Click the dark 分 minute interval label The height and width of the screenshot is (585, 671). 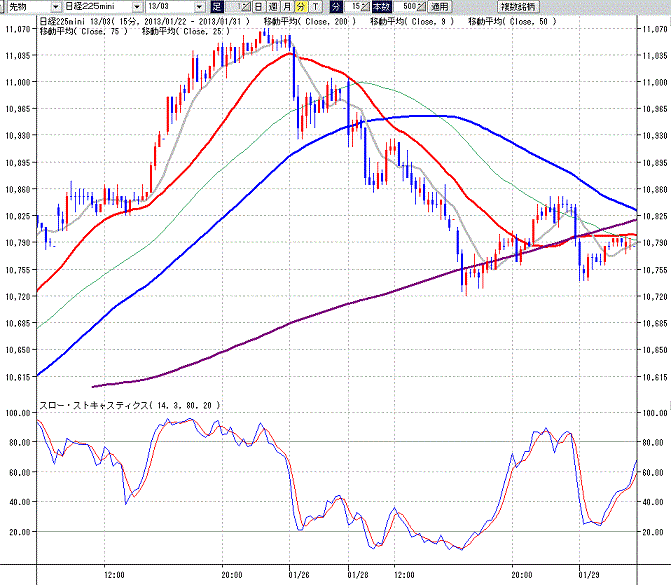coord(336,6)
